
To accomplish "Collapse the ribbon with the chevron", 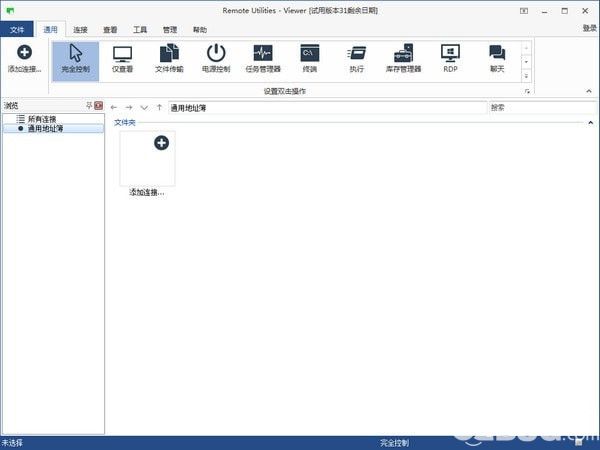I will [x=589, y=91].
